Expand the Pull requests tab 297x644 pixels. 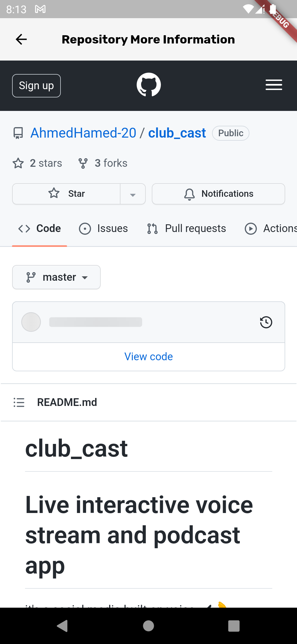[x=187, y=228]
